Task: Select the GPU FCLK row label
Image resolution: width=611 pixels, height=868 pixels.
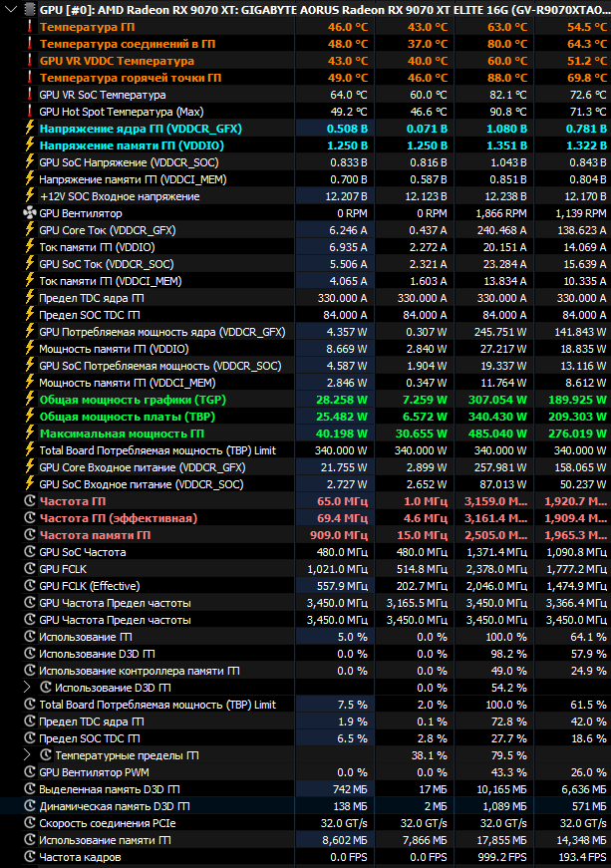Action: pyautogui.click(x=63, y=569)
